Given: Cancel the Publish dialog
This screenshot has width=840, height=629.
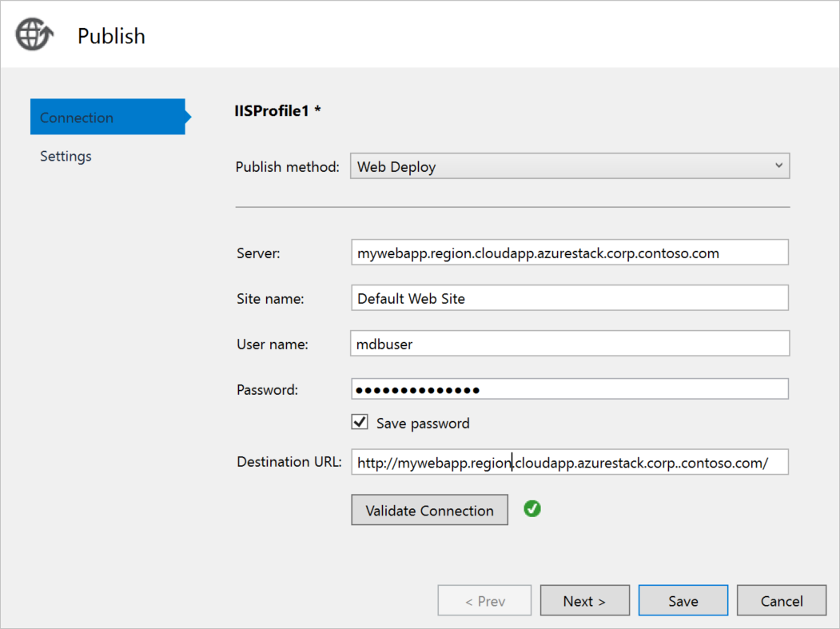Looking at the screenshot, I should [781, 601].
